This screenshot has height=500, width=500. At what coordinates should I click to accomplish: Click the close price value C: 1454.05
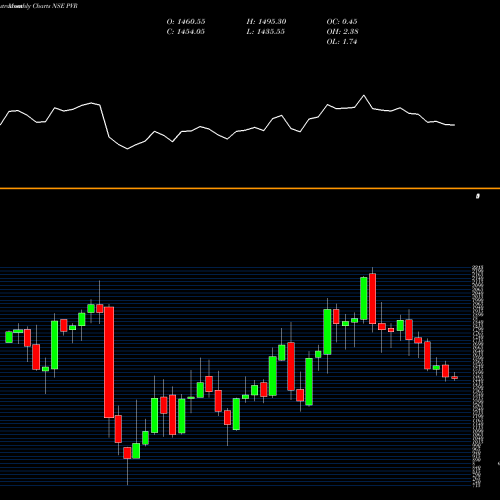(x=185, y=32)
